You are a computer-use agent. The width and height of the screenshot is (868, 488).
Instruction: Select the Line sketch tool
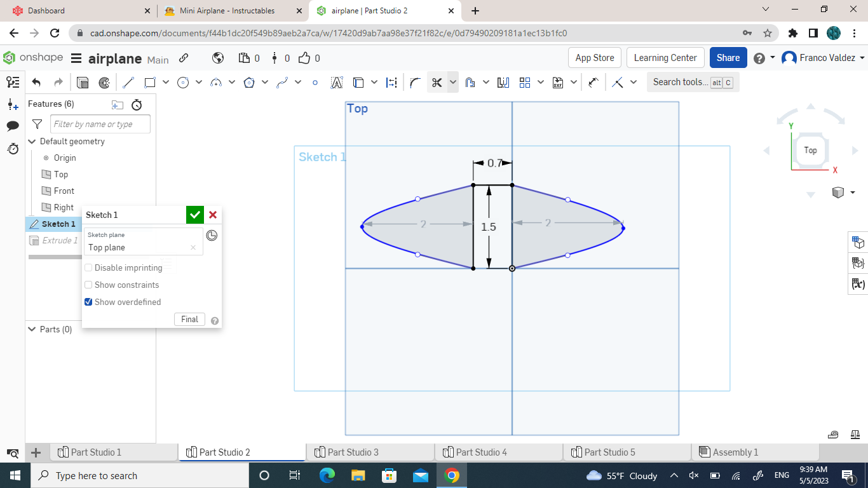(x=128, y=82)
